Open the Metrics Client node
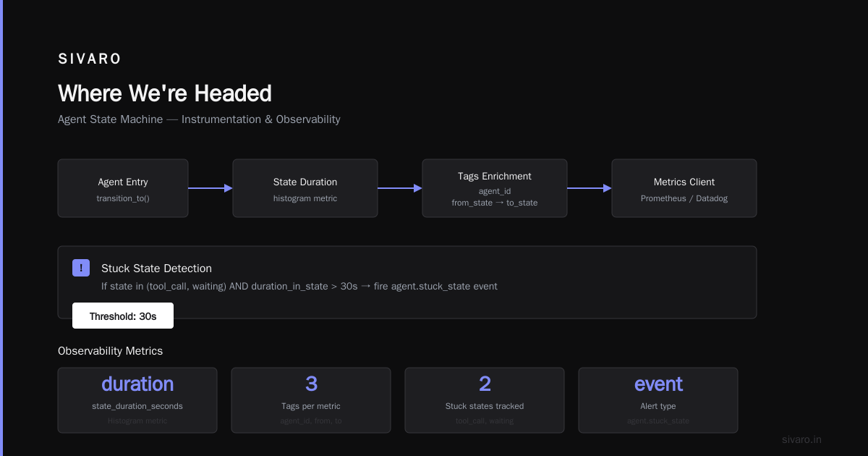This screenshot has width=868, height=456. (684, 188)
